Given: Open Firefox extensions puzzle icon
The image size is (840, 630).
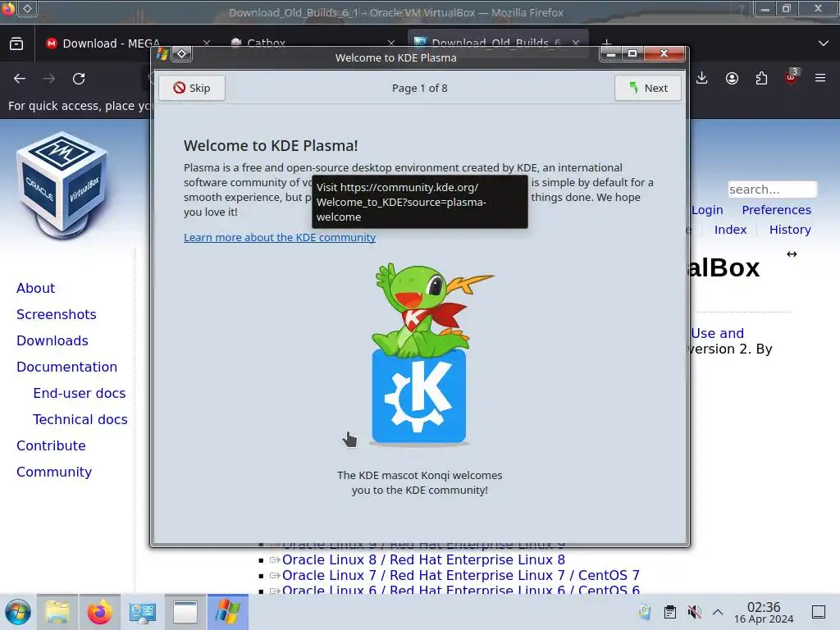Looking at the screenshot, I should 761,78.
